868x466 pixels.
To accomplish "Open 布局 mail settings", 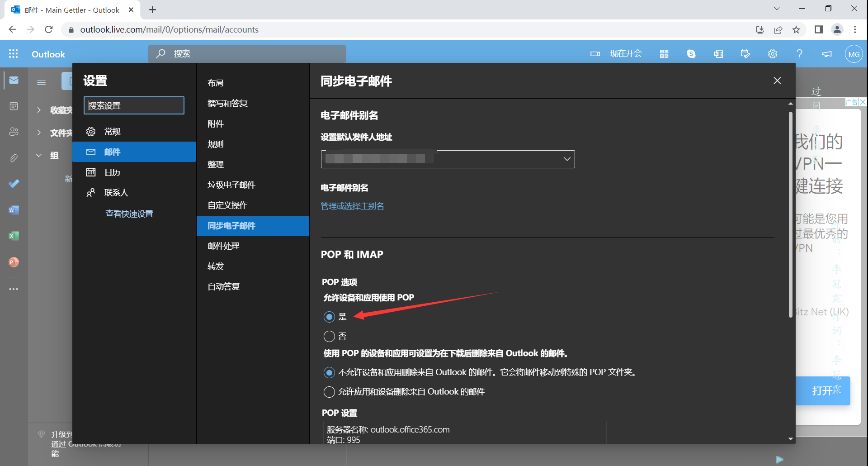I will coord(253,83).
